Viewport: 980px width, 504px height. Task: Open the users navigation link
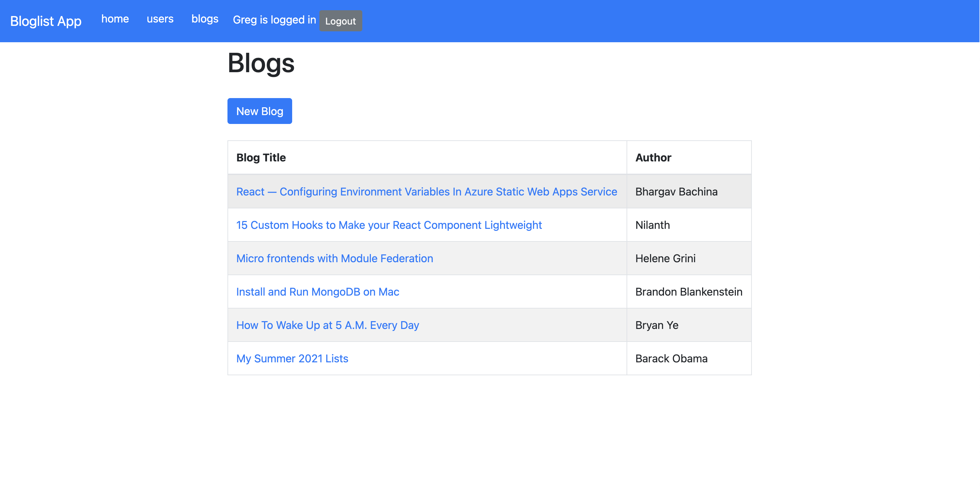point(160,19)
